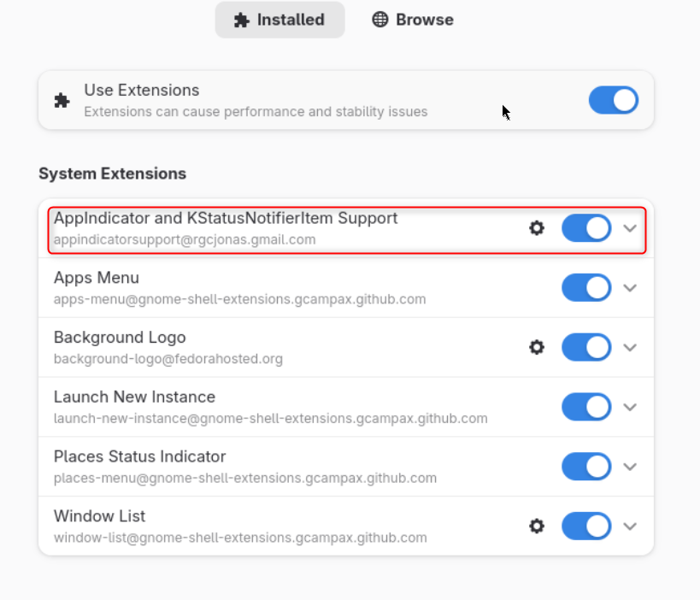Image resolution: width=700 pixels, height=600 pixels.
Task: Expand Places Status Indicator details chevron
Action: click(630, 467)
